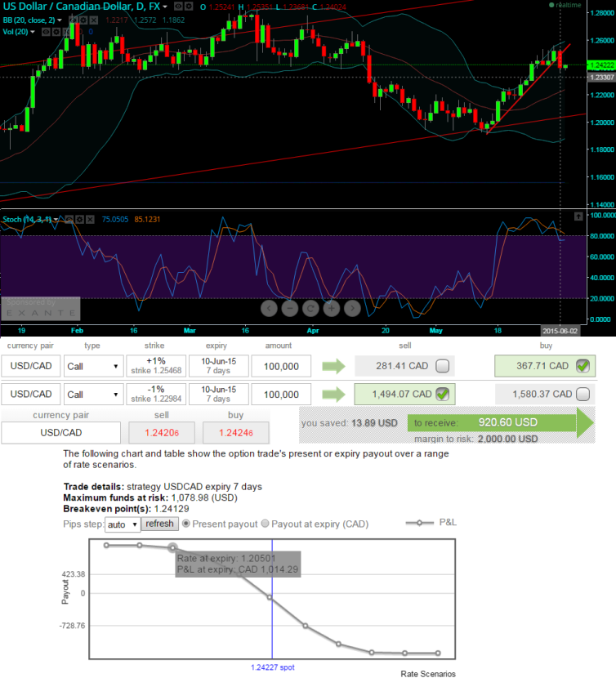Check sell 281.41 CAD checkbox
The width and height of the screenshot is (616, 678).
tap(443, 366)
